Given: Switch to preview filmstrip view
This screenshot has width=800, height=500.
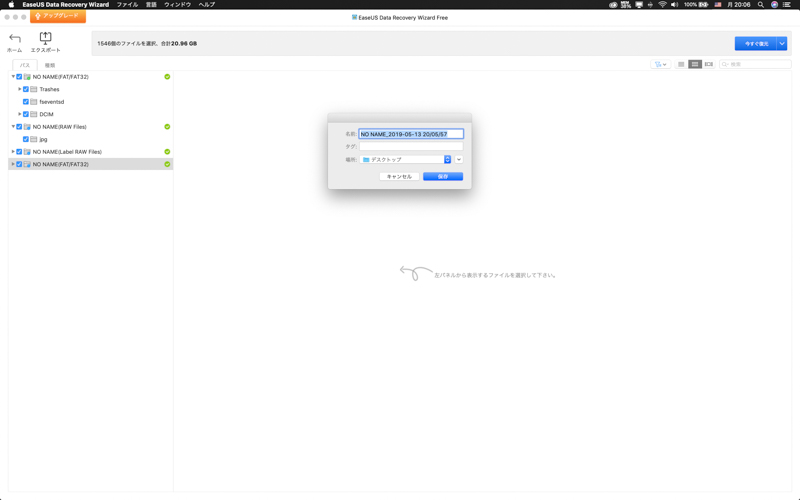Looking at the screenshot, I should click(709, 64).
